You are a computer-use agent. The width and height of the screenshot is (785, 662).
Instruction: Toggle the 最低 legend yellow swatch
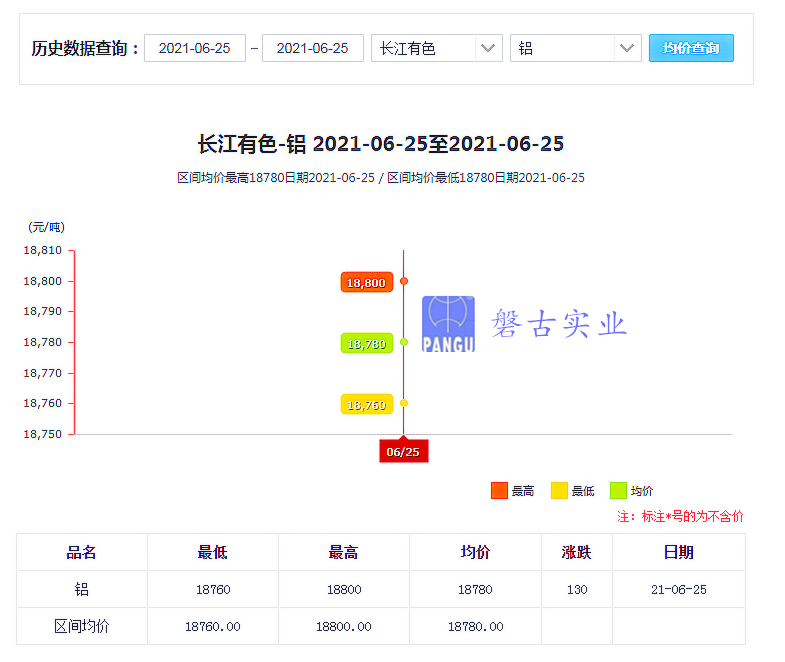pos(559,490)
